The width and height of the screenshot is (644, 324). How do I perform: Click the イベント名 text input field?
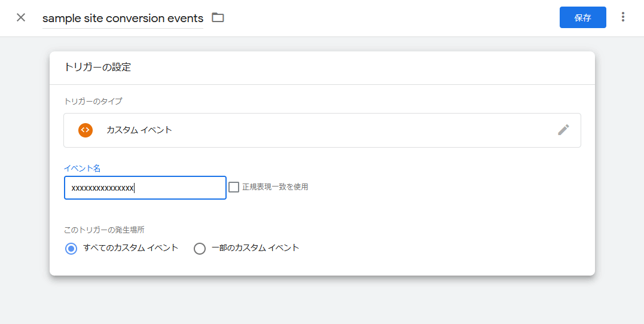coord(145,188)
